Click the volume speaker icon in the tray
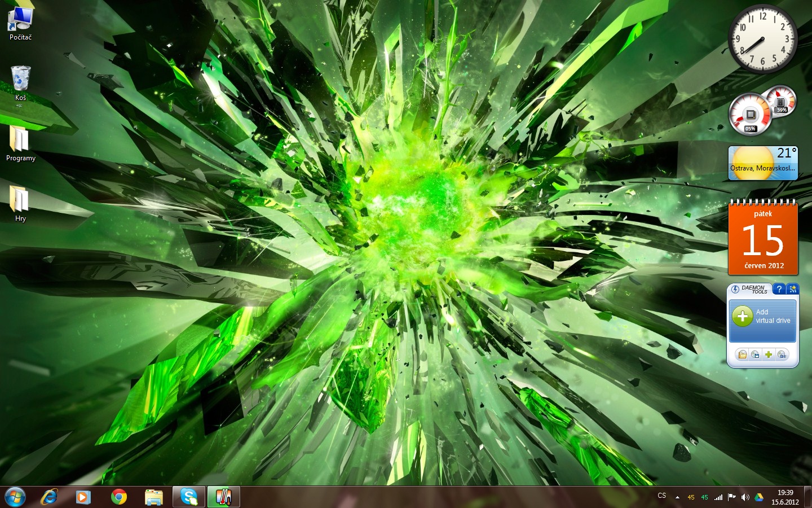This screenshot has width=812, height=508. [x=745, y=497]
